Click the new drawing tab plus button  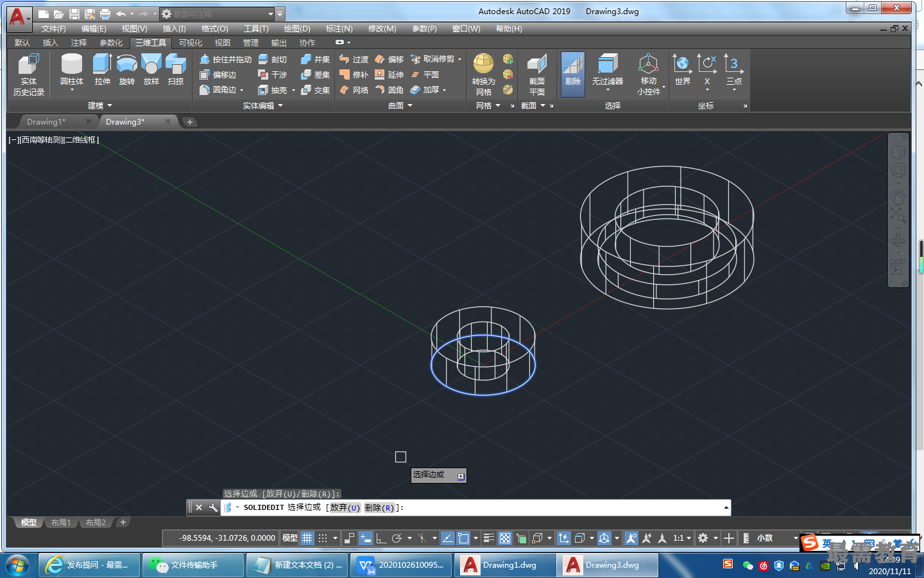pyautogui.click(x=190, y=122)
